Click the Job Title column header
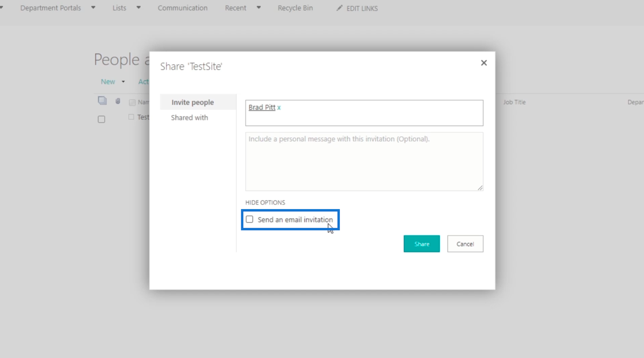The image size is (644, 358). coord(514,102)
